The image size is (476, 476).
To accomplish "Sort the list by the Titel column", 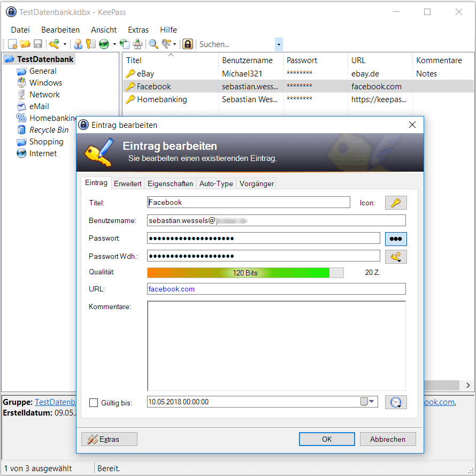I will click(x=170, y=60).
